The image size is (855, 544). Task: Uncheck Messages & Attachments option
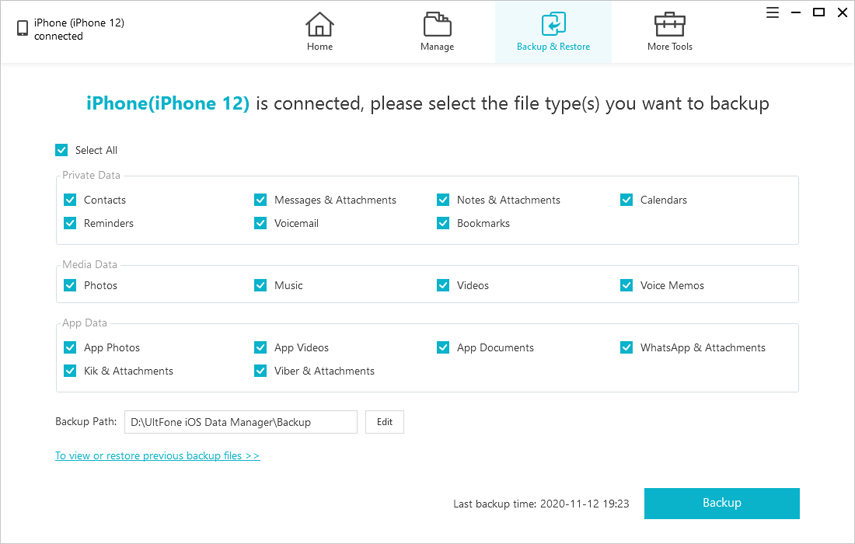(x=261, y=200)
